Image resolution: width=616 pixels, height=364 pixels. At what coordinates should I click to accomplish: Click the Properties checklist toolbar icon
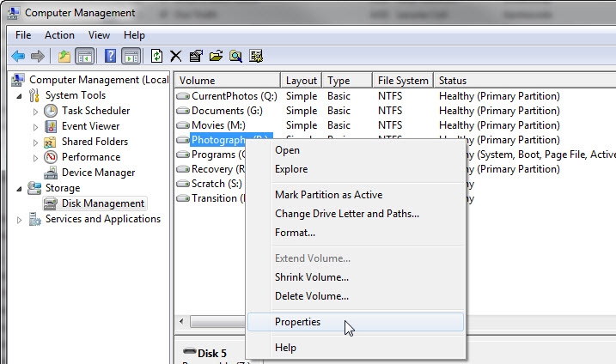point(196,56)
